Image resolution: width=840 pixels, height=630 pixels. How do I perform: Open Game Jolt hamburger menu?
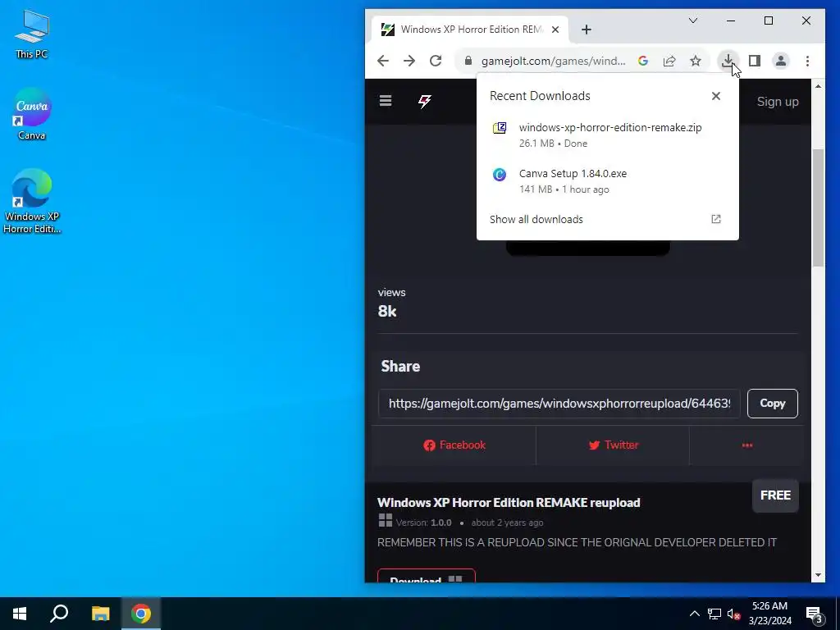coord(386,101)
